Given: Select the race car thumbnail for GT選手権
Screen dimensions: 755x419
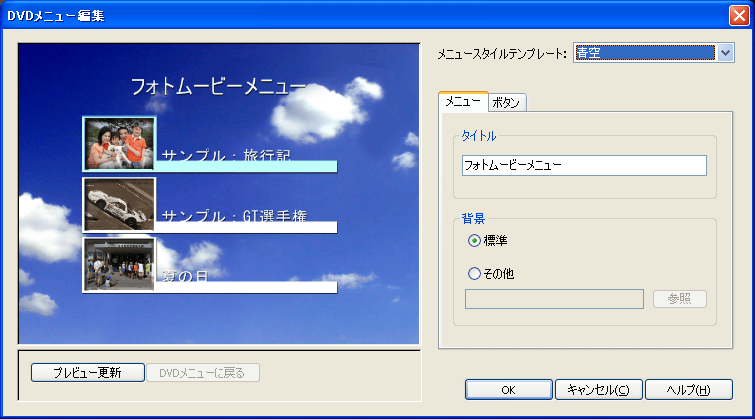Looking at the screenshot, I should pos(119,204).
